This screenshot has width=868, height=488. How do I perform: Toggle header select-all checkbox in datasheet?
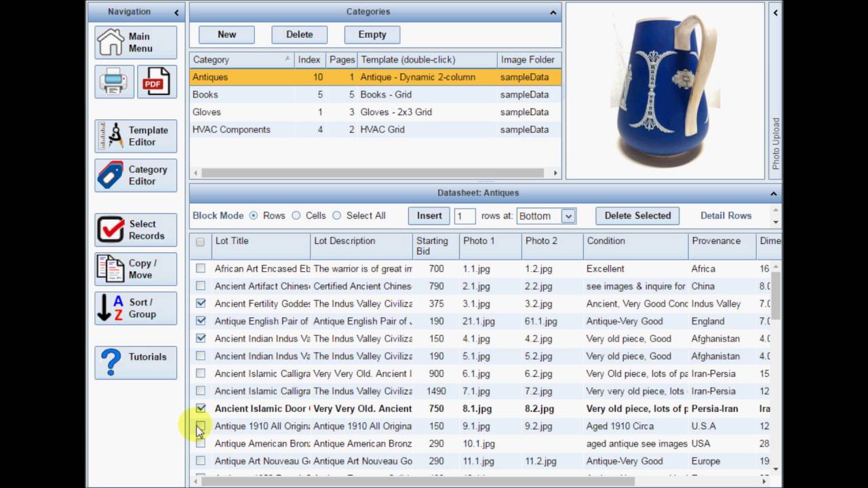[x=200, y=242]
